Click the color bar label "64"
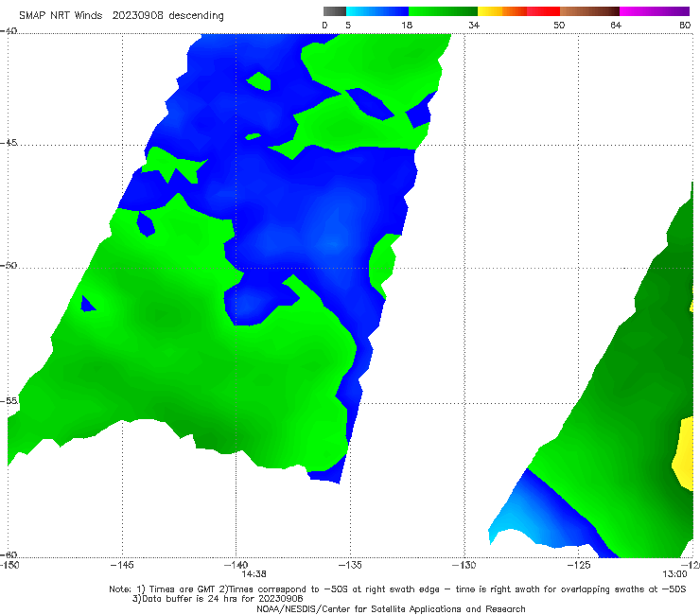The height and width of the screenshot is (615, 700). tap(616, 25)
